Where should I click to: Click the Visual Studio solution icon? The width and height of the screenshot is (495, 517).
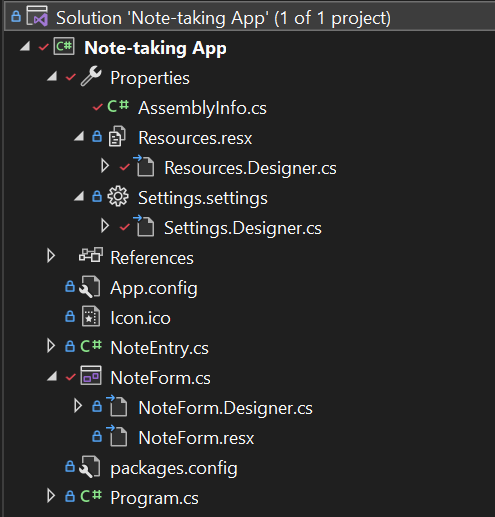point(37,16)
